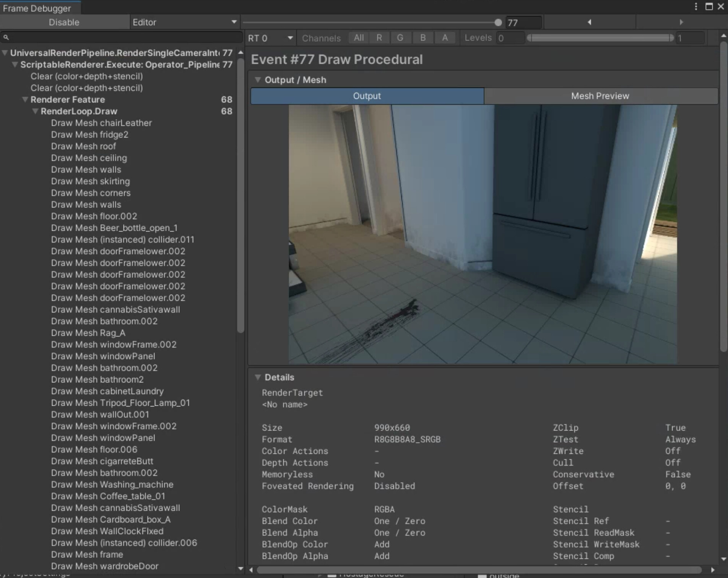Screen dimensions: 728x578
Task: Collapse the Output / Mesh section
Action: [258, 80]
